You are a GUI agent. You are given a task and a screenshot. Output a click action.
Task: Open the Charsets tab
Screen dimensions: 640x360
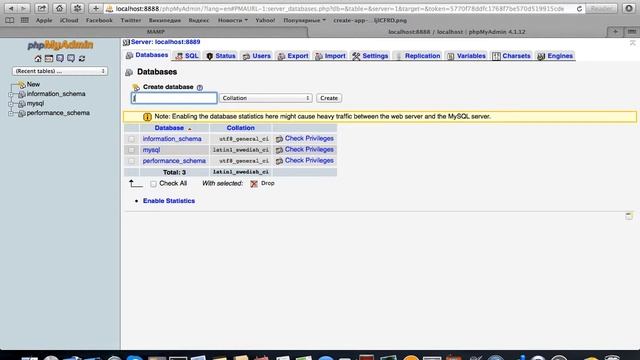pyautogui.click(x=511, y=56)
